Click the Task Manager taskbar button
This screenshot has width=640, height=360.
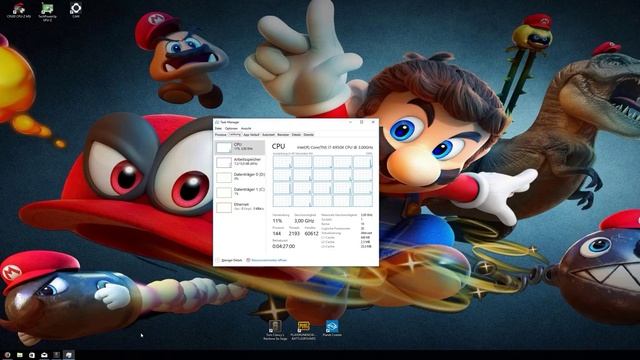point(69,355)
